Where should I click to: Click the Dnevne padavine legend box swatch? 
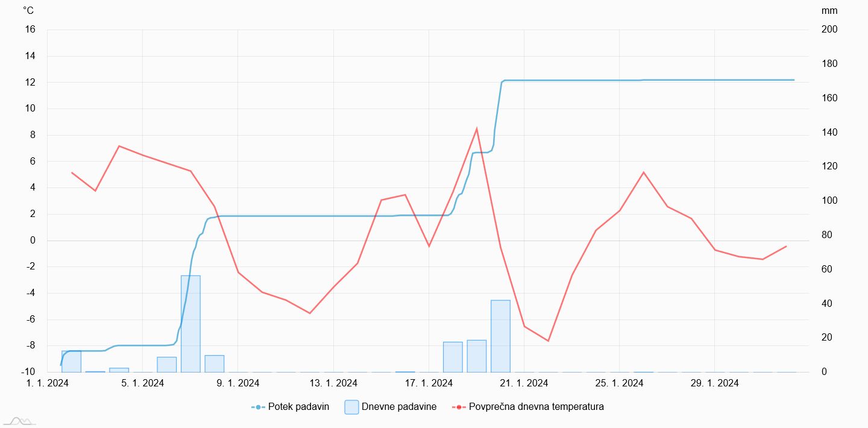click(x=351, y=407)
